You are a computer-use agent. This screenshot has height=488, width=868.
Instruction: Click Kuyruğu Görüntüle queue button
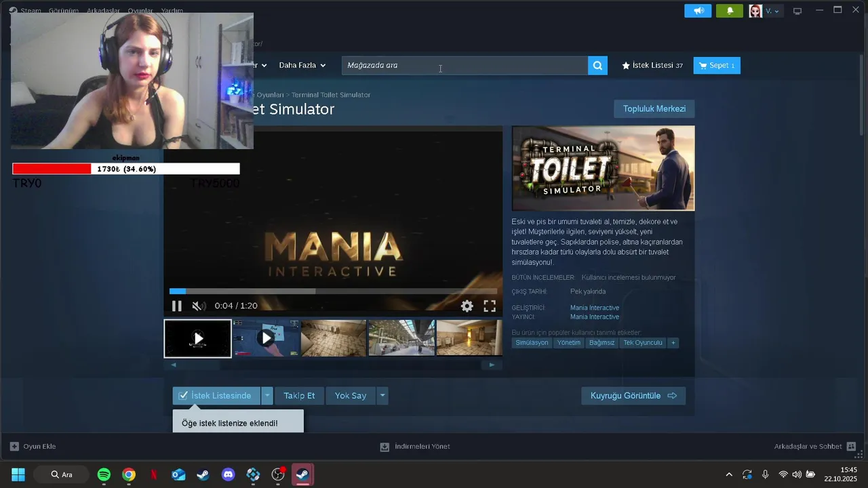(633, 396)
